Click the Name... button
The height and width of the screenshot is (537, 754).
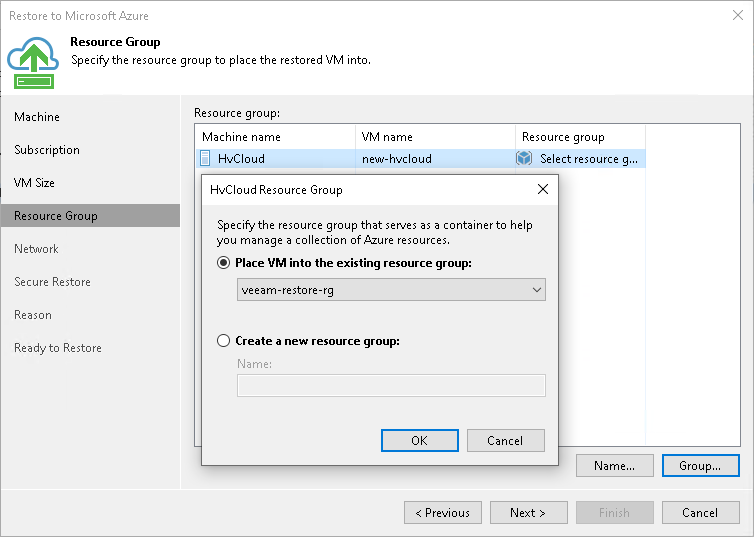pyautogui.click(x=614, y=466)
